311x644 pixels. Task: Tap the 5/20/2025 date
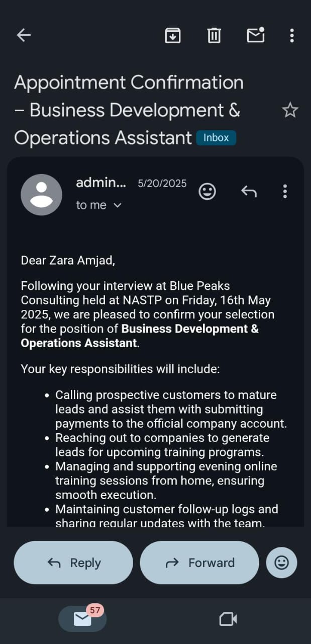coord(162,184)
